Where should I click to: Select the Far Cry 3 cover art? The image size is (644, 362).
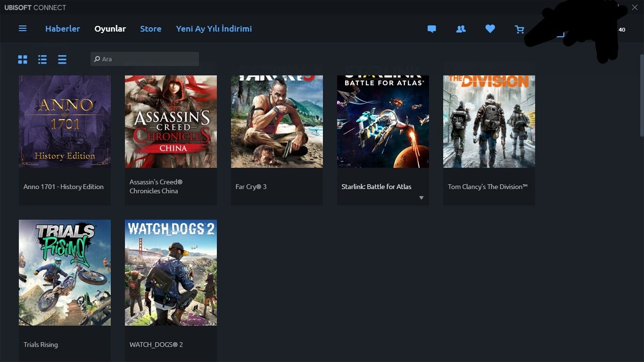click(x=277, y=122)
